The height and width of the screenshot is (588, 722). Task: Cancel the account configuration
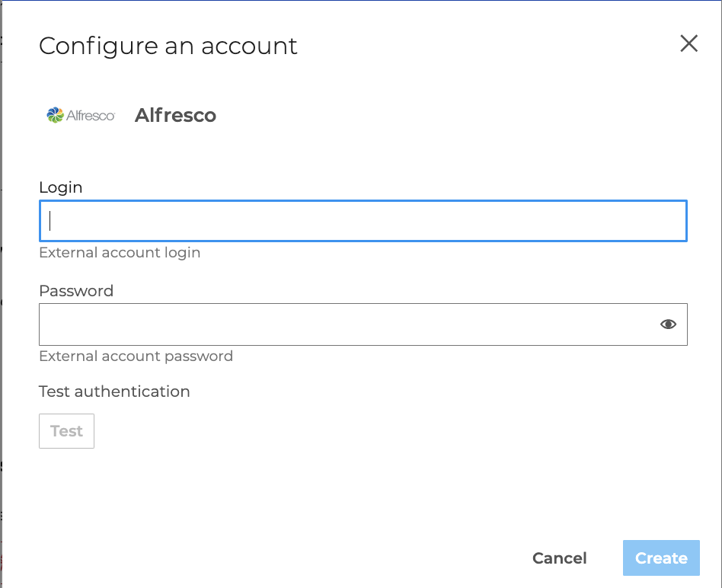click(x=559, y=558)
